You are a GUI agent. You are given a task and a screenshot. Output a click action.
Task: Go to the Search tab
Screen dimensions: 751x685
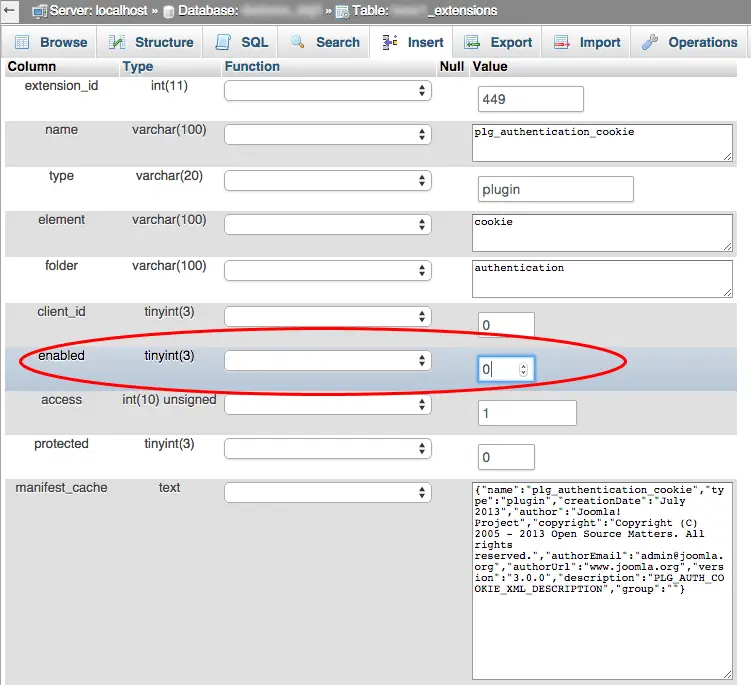324,42
